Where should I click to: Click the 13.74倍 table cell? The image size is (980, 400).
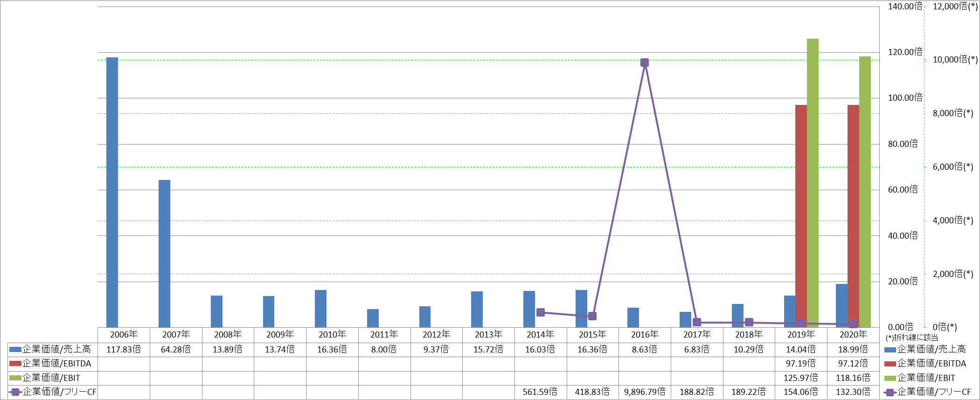pyautogui.click(x=280, y=349)
